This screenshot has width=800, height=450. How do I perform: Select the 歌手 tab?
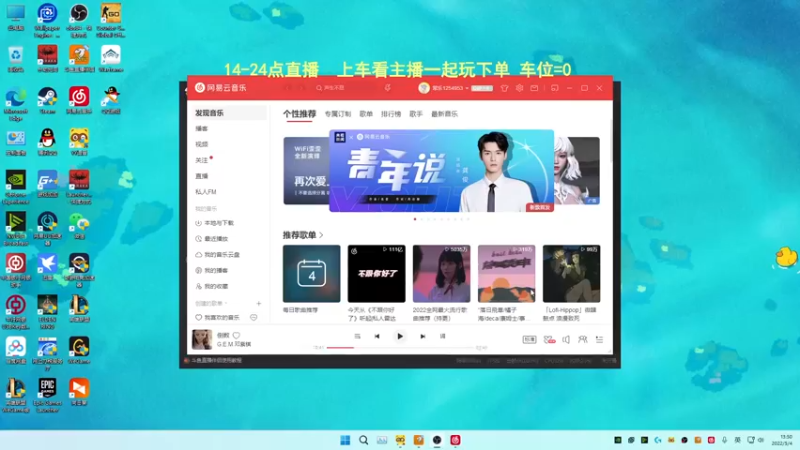pos(416,114)
